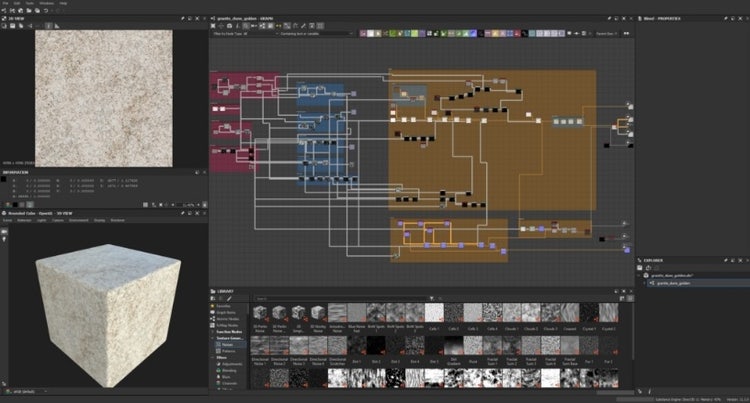
Task: Click the first icon in main toolbar
Action: [5, 11]
